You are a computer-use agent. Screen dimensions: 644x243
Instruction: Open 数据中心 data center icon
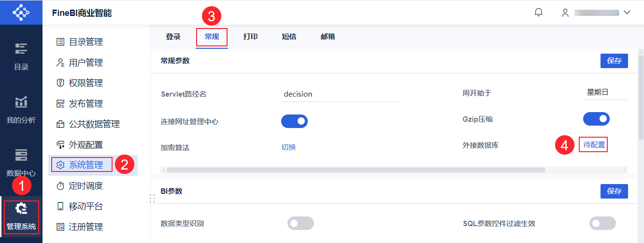[x=21, y=155]
